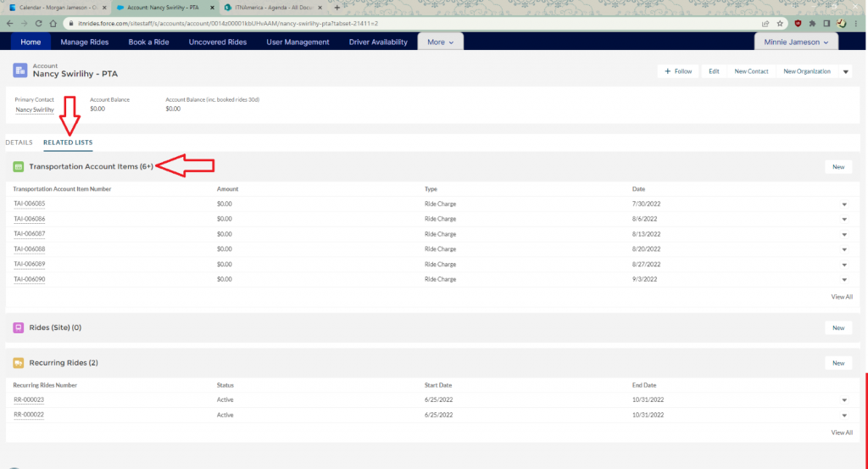Reload the page with the browser refresh icon
This screenshot has height=469, width=868.
click(x=39, y=23)
